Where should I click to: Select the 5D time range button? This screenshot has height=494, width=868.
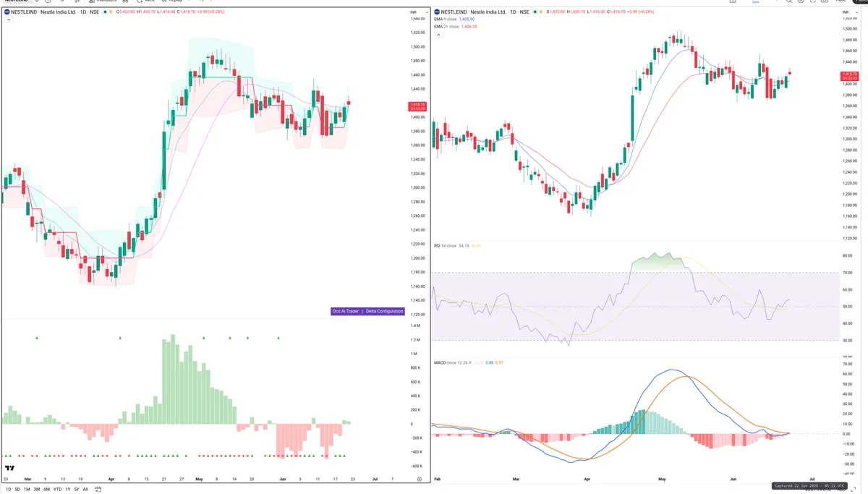click(x=17, y=490)
